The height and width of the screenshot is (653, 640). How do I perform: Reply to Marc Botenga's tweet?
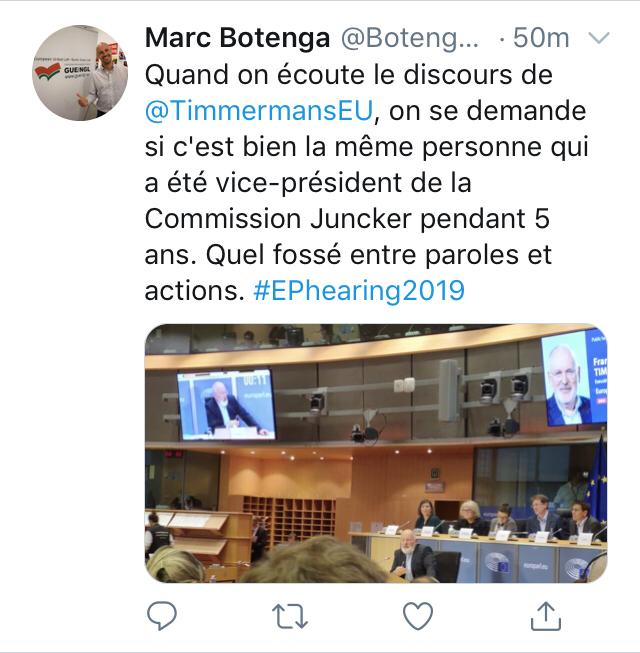pyautogui.click(x=162, y=615)
